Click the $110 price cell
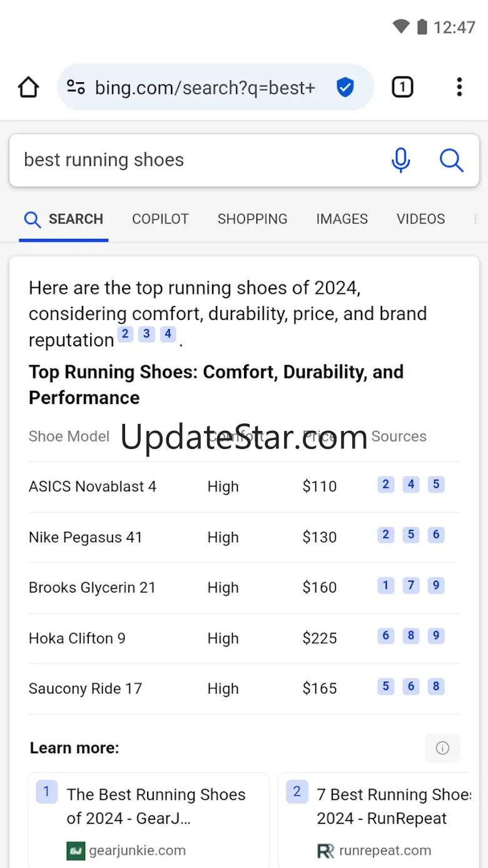 [320, 487]
